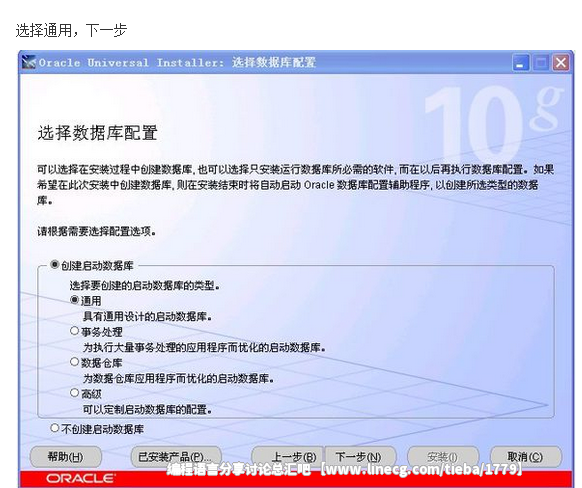
Task: Click the page caption 选择通用，下一步
Action: pyautogui.click(x=71, y=30)
